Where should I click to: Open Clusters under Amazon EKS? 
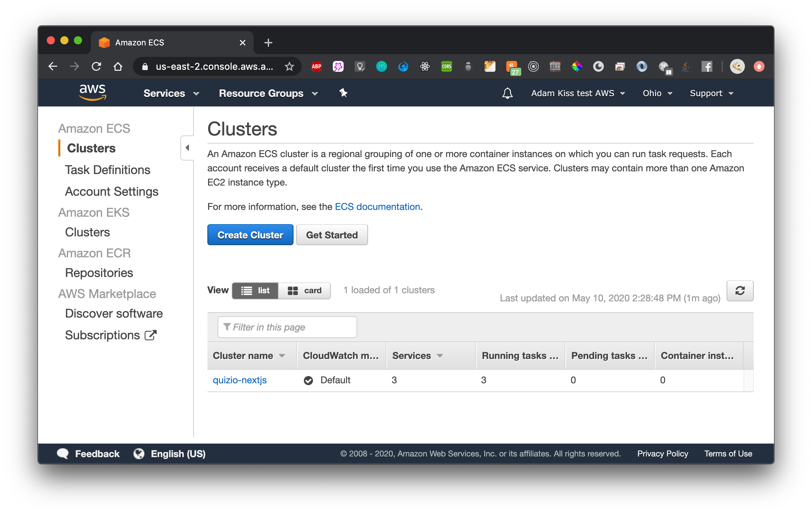point(87,232)
